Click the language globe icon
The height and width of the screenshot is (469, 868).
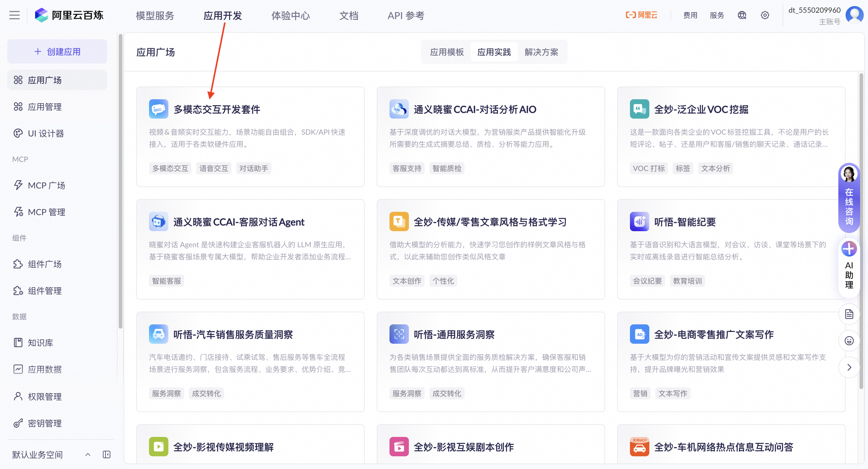point(742,15)
